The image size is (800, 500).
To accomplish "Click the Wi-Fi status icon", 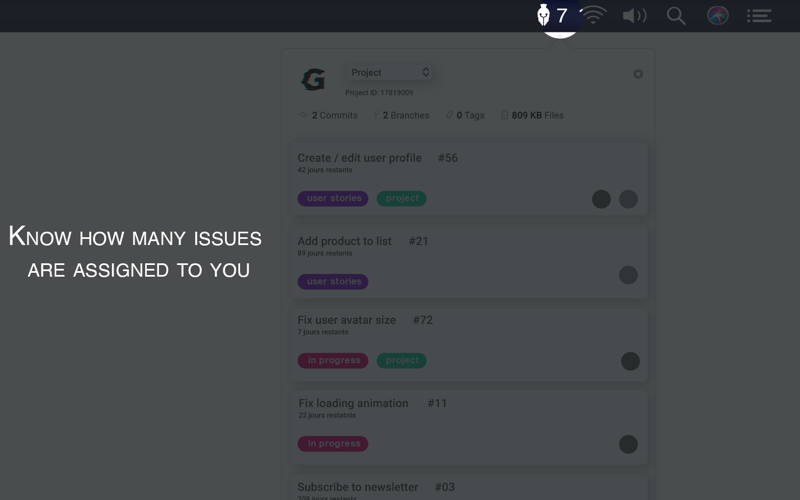I will click(x=594, y=15).
